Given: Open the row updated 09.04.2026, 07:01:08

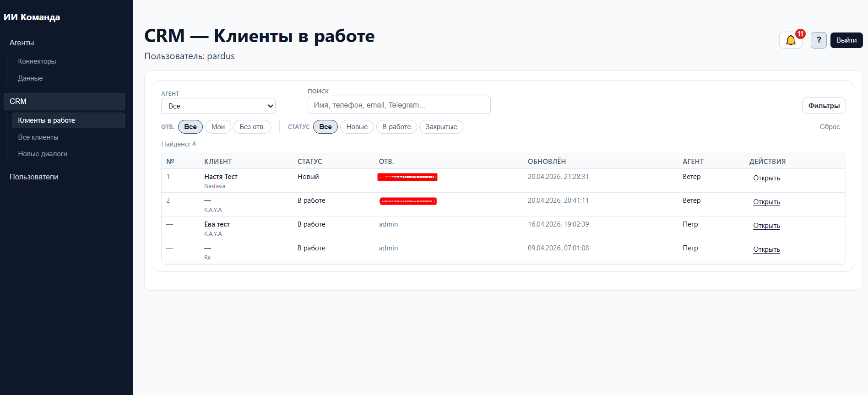Looking at the screenshot, I should (766, 249).
